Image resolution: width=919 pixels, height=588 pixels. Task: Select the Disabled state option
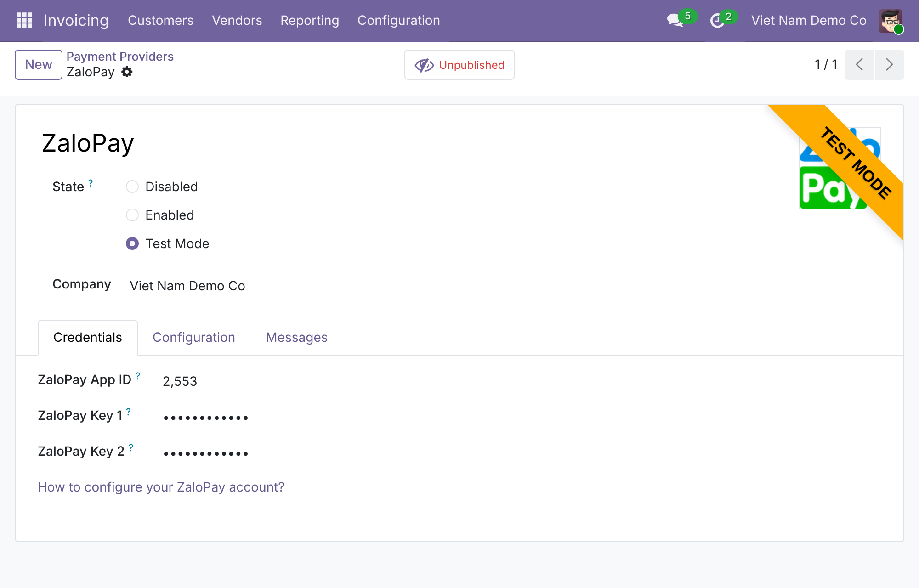click(132, 187)
